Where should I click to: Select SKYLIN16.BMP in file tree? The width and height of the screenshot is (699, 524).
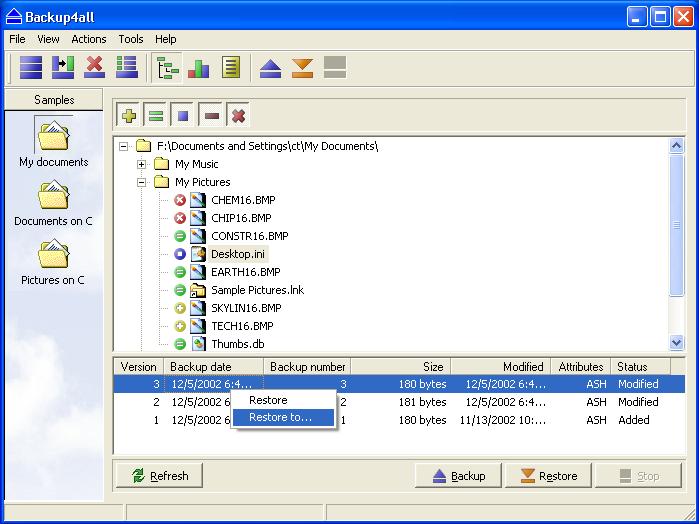tap(246, 308)
